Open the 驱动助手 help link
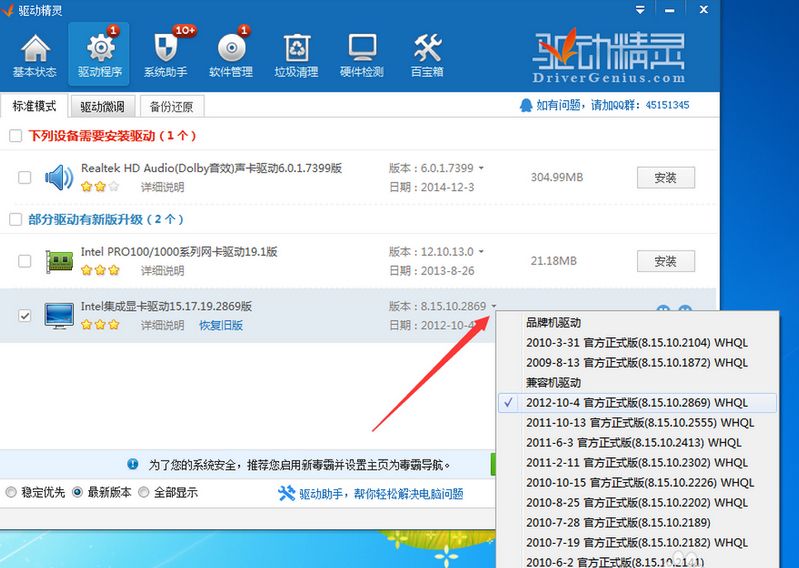This screenshot has height=568, width=799. [x=370, y=494]
